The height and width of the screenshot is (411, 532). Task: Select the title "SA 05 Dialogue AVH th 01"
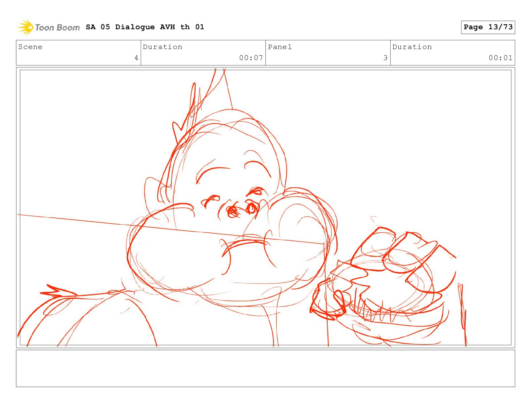pos(145,27)
